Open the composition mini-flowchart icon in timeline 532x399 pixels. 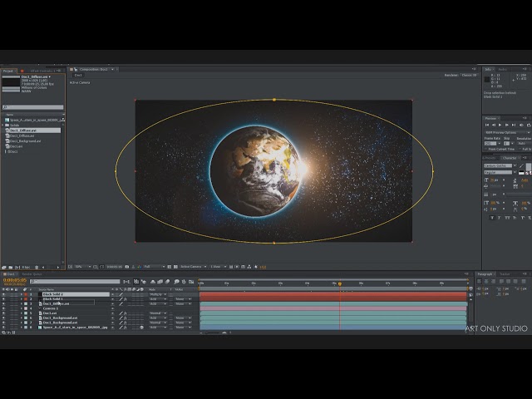tap(126, 282)
